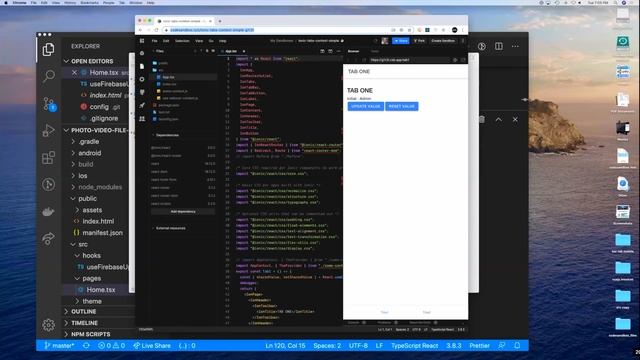Click the Fork button in CodeSandbox

click(x=419, y=41)
